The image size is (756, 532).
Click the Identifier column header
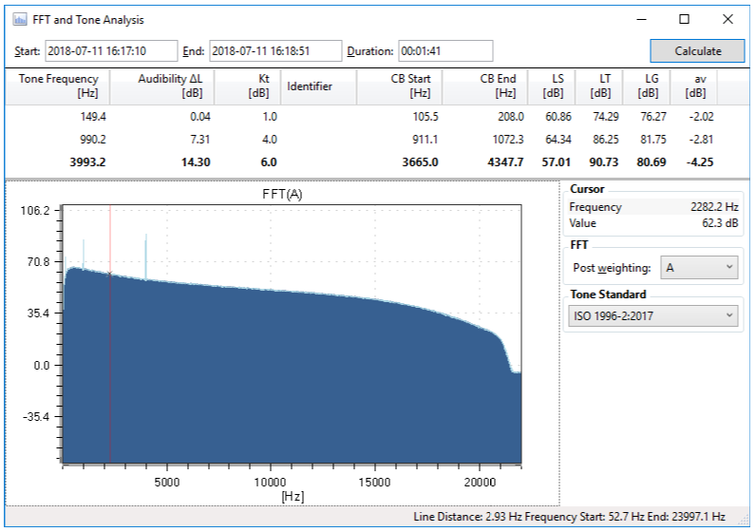coord(319,86)
